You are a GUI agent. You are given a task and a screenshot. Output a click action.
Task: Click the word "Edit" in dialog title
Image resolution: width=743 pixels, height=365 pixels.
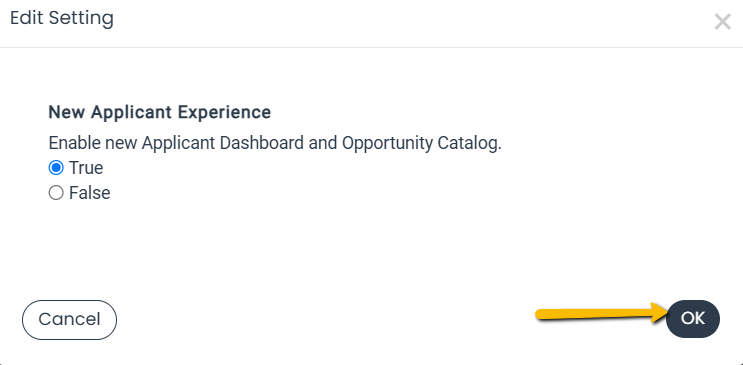pos(27,18)
